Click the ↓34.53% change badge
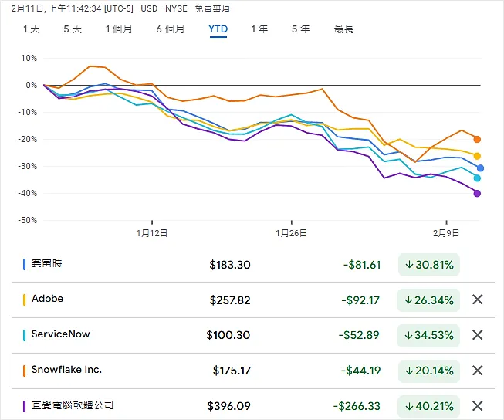 [428, 335]
